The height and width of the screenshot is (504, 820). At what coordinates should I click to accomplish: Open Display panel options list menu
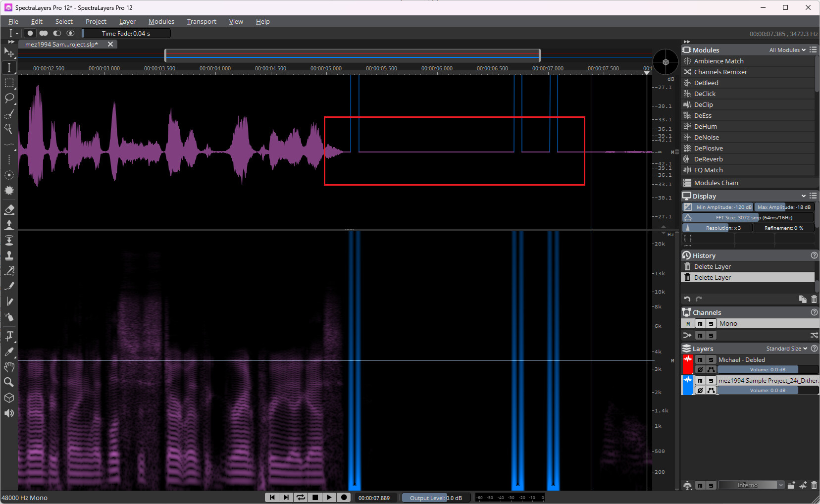coord(813,196)
